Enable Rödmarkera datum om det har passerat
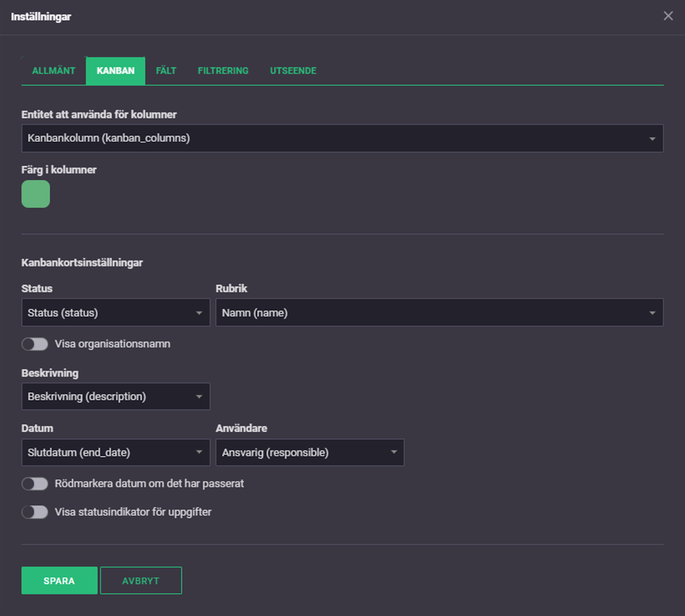 (x=35, y=484)
